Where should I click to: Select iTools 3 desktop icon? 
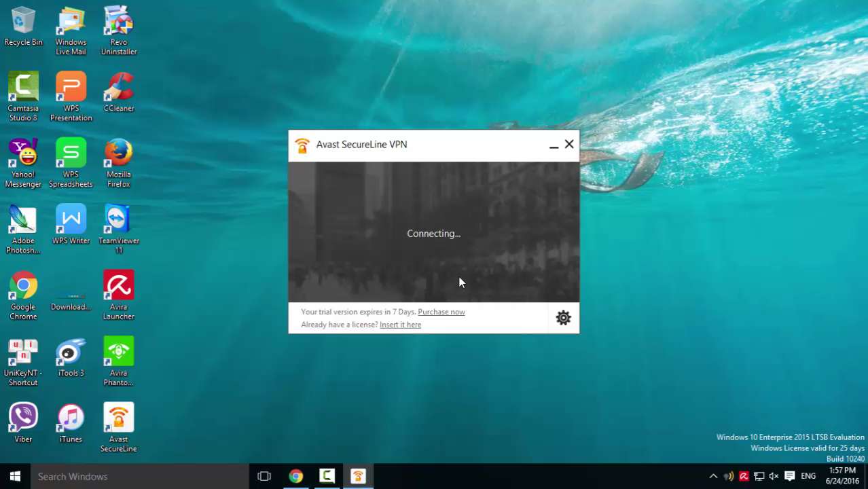point(71,357)
